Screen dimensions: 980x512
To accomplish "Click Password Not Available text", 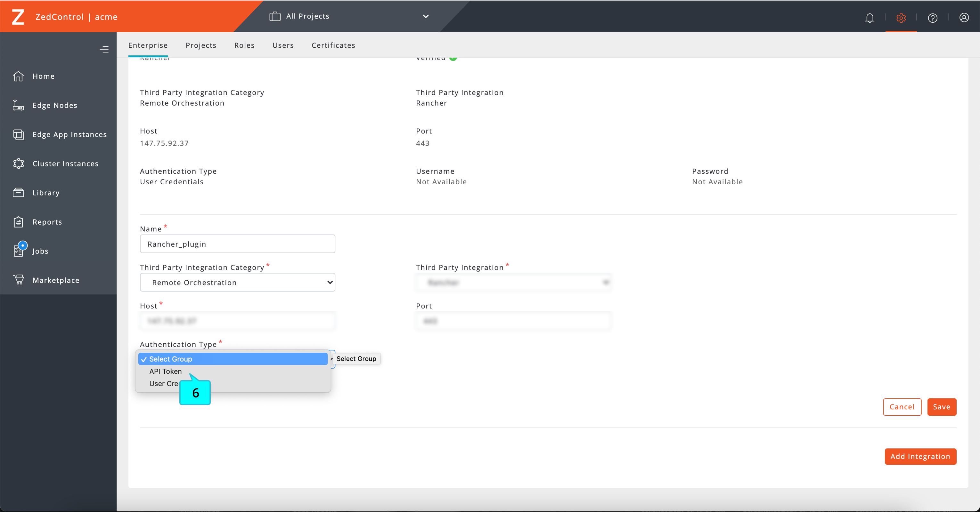I will [717, 182].
